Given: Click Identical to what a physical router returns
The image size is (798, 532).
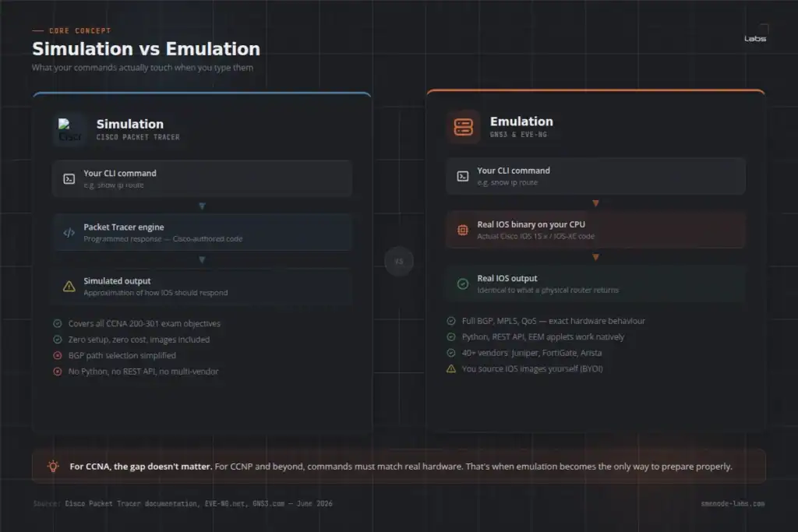Looking at the screenshot, I should tap(548, 291).
